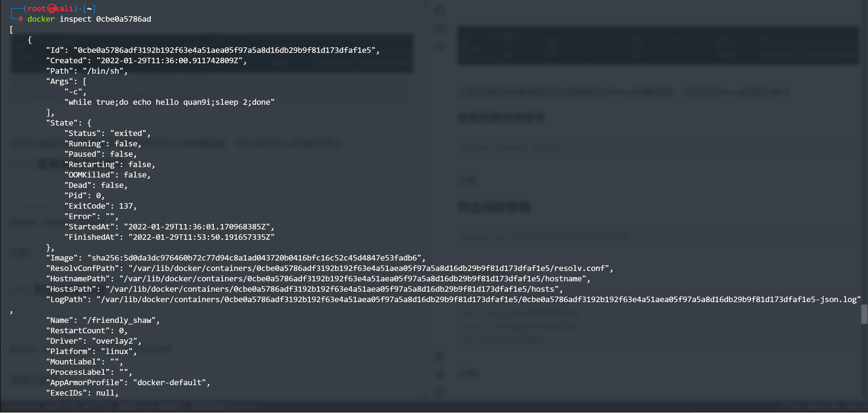This screenshot has width=868, height=413.
Task: Click the "OOMKilled" key text
Action: point(89,175)
